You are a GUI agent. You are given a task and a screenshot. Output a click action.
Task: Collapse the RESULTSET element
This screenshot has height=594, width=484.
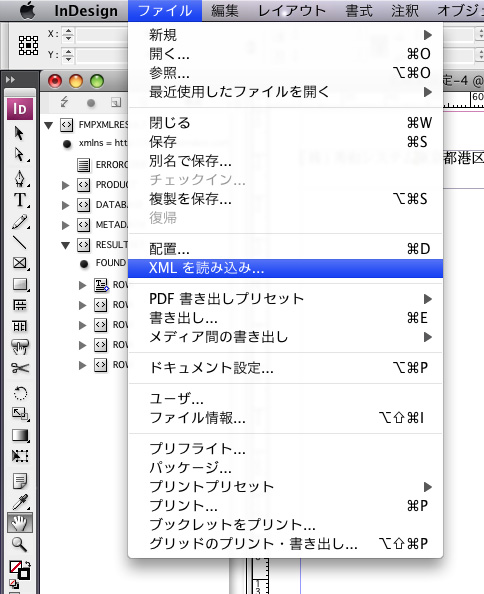[66, 245]
